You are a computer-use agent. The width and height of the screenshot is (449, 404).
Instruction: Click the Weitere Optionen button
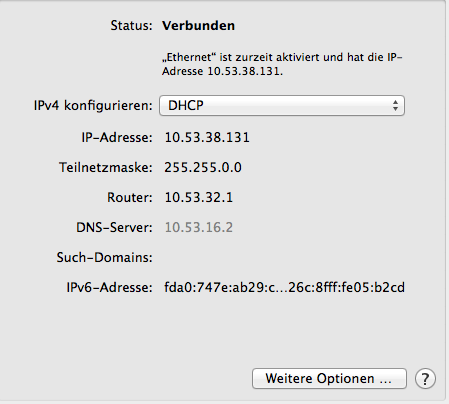click(x=329, y=379)
